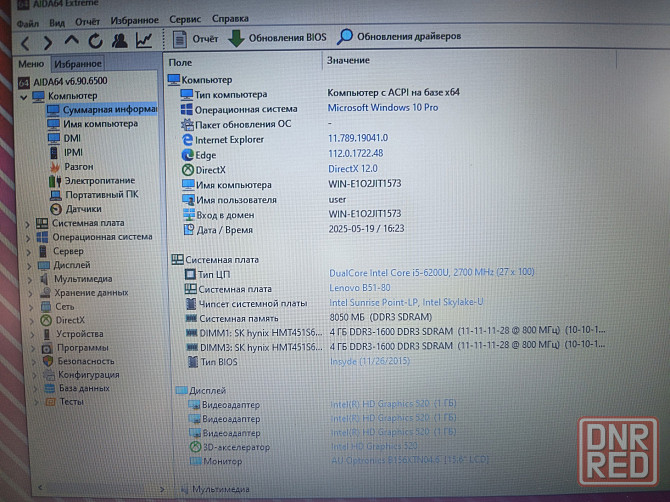This screenshot has width=670, height=502.
Task: Expand the DirectX tree node
Action: pos(32,321)
